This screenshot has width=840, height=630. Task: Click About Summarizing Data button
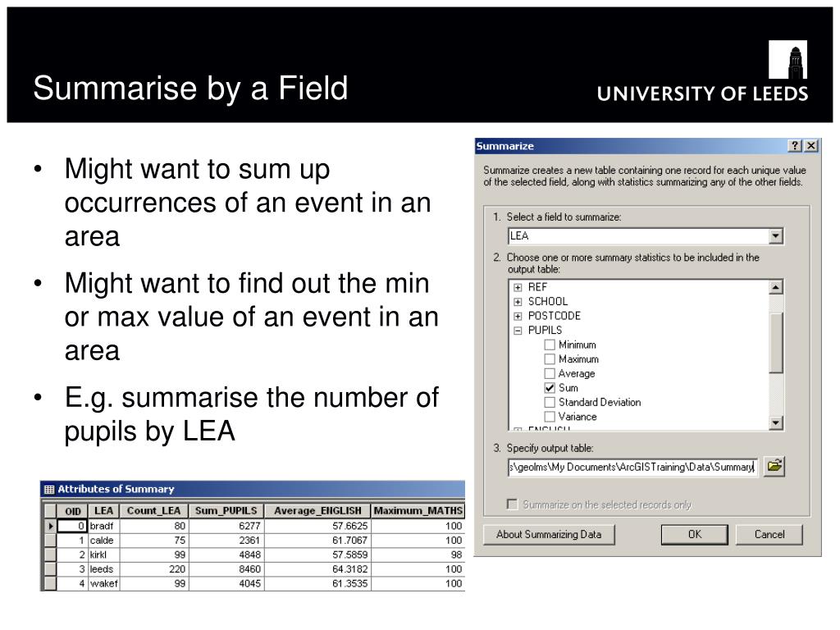(x=549, y=534)
